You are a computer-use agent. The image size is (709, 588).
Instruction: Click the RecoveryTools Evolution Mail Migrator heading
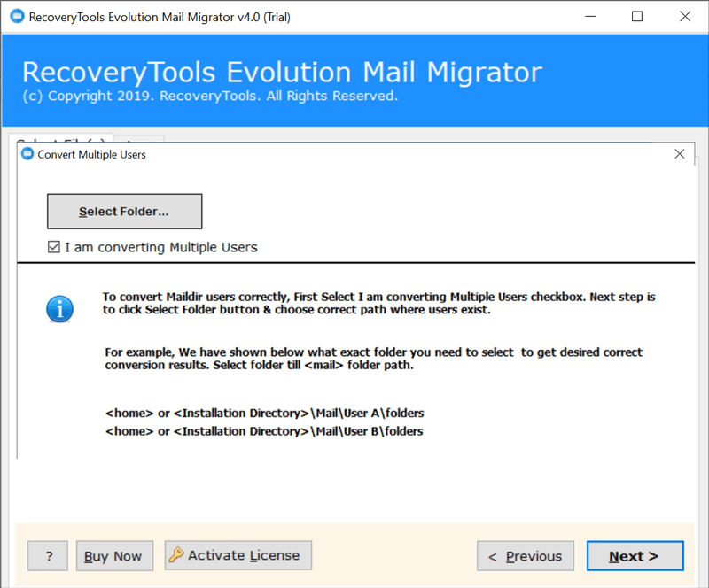[x=282, y=72]
